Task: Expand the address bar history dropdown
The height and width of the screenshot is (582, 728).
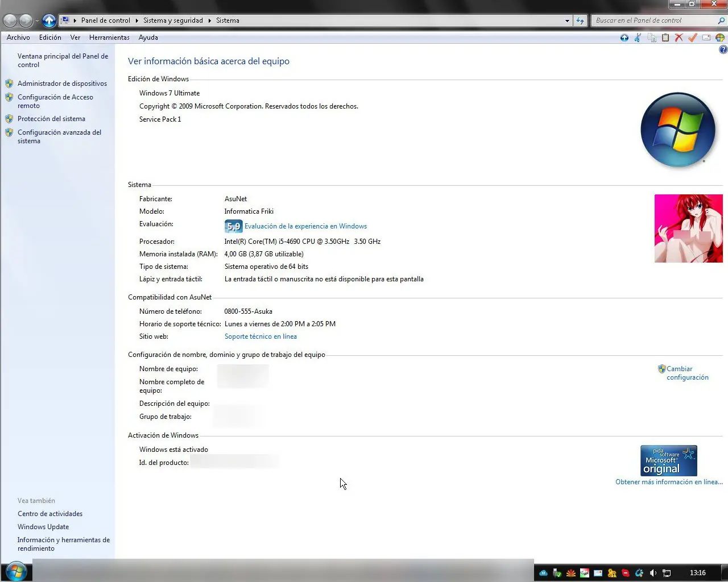Action: (567, 20)
